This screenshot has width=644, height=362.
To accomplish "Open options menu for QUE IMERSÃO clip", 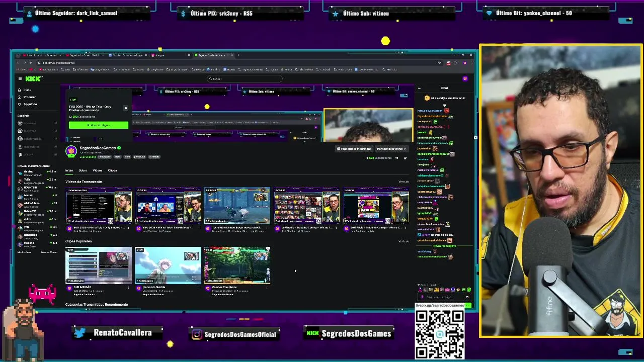I will tap(128, 288).
